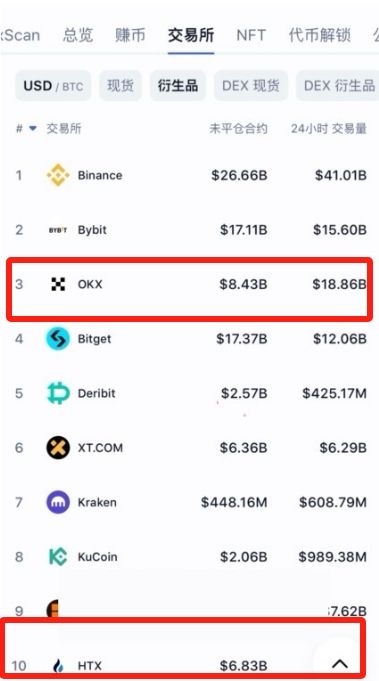
Task: Select the DEX 现货 filter chip
Action: tap(250, 86)
